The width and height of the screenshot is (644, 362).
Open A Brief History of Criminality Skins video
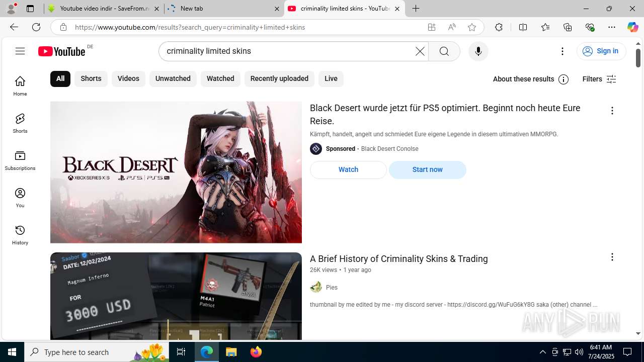pos(399,259)
